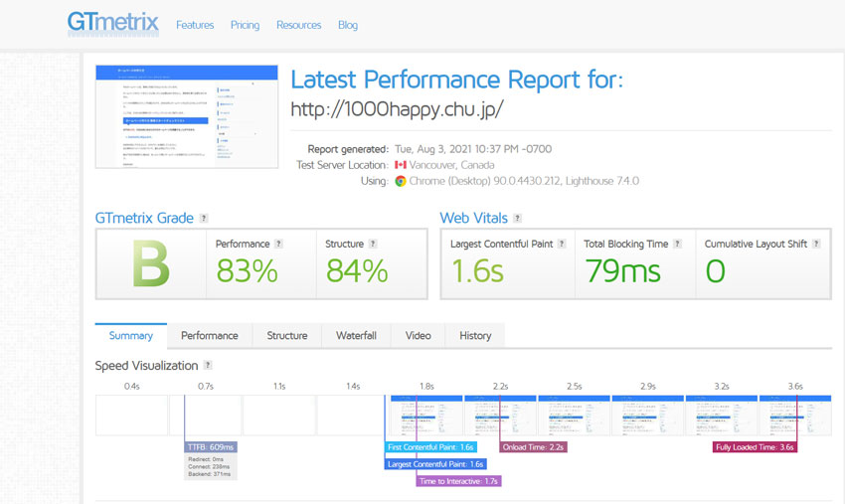Switch to the Structure tab
Viewport: 845px width, 504px height.
pyautogui.click(x=287, y=336)
